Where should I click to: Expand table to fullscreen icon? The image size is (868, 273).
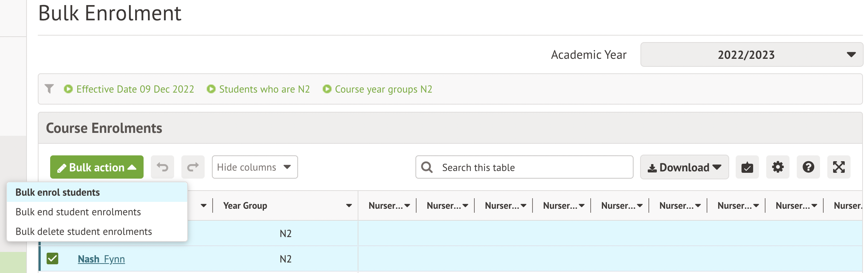[839, 167]
